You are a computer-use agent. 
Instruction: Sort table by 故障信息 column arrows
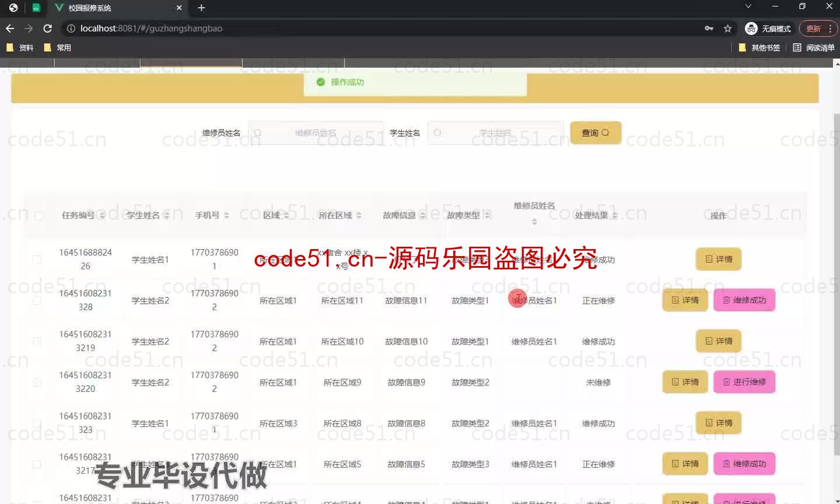pos(423,216)
